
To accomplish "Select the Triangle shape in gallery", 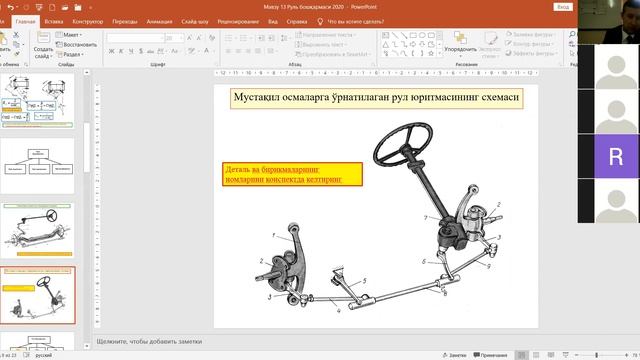I will pos(386,44).
